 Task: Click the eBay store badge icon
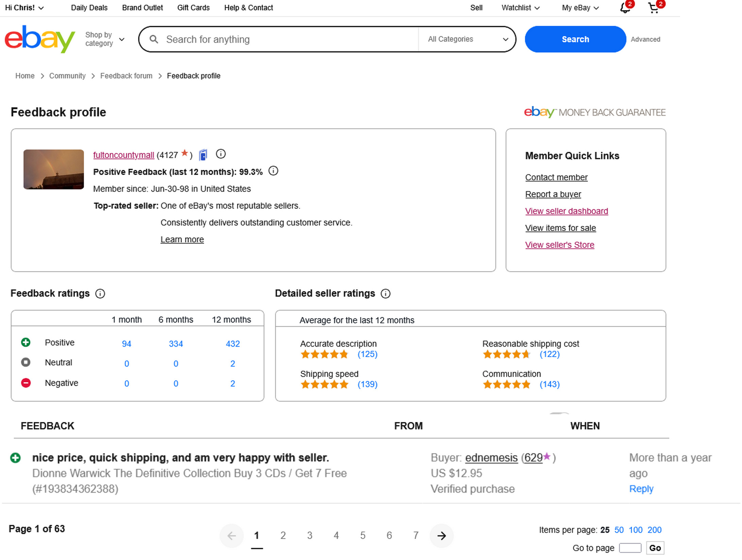click(203, 155)
